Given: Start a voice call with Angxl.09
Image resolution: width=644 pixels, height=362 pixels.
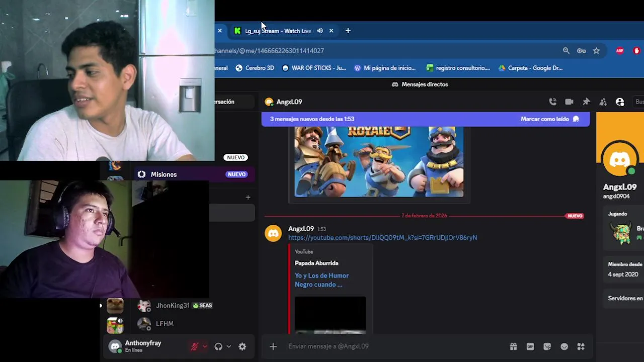Looking at the screenshot, I should point(552,102).
